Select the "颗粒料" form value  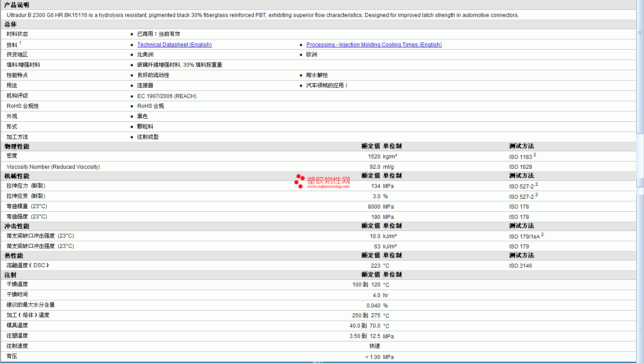[145, 127]
